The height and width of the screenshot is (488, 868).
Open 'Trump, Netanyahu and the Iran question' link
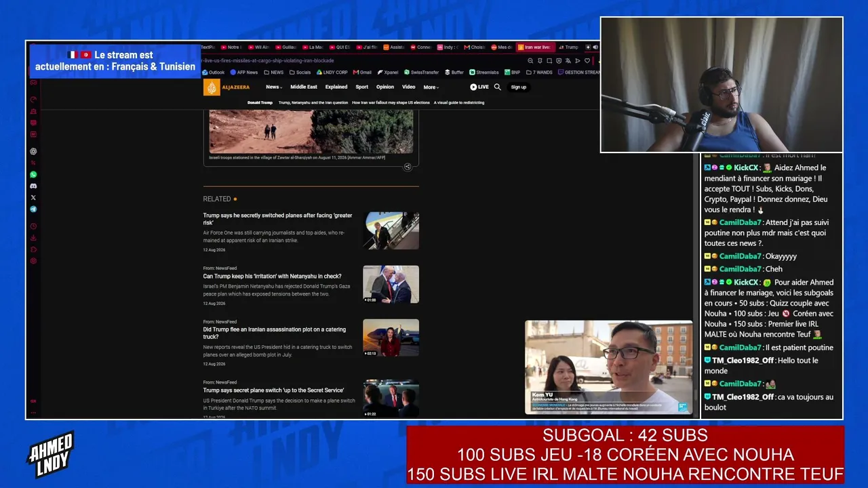[313, 102]
